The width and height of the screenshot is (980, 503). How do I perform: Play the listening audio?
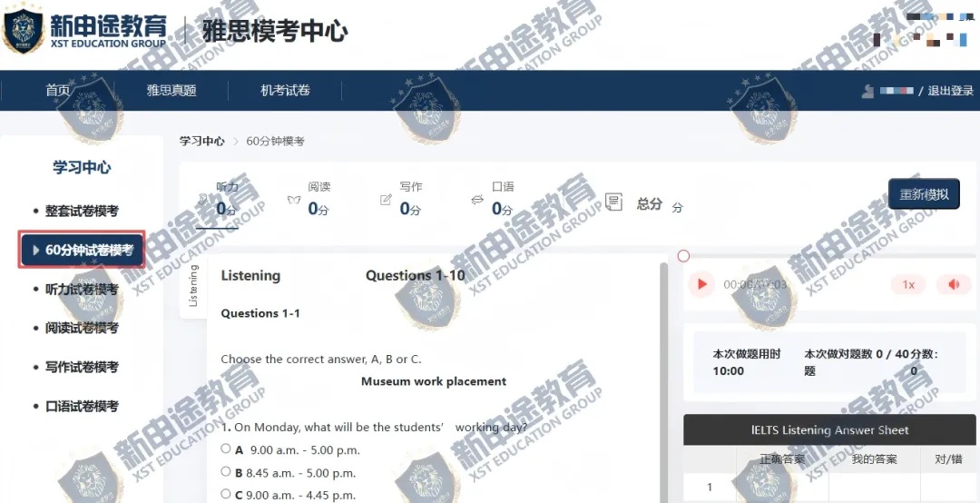[701, 285]
